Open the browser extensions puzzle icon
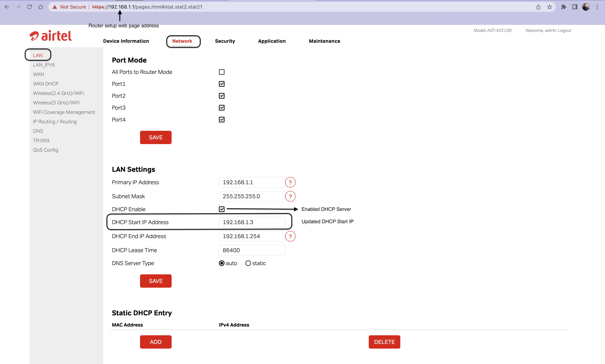The image size is (605, 364). pyautogui.click(x=563, y=7)
